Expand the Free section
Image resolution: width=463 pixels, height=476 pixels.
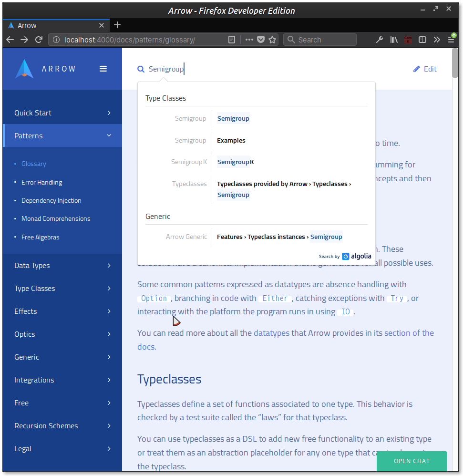point(62,403)
